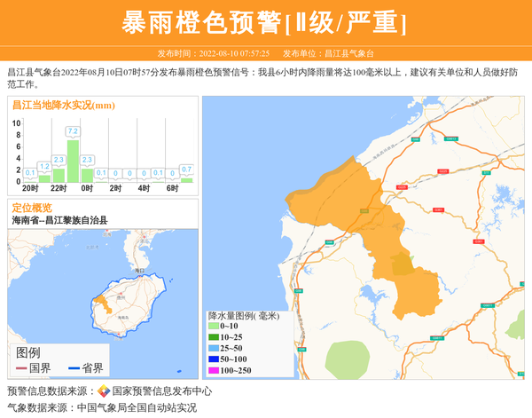Click the 国家预警信息发布中心 source text
532x418 pixels.
click(162, 391)
